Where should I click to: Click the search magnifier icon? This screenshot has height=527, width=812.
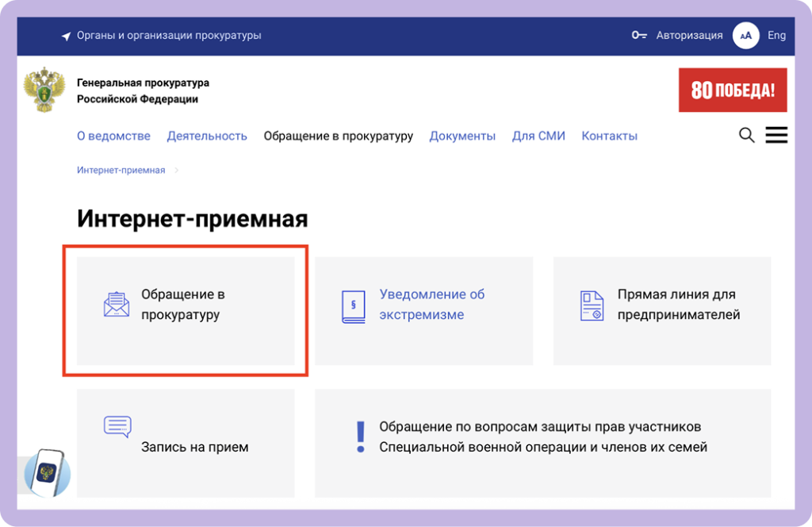pos(746,135)
